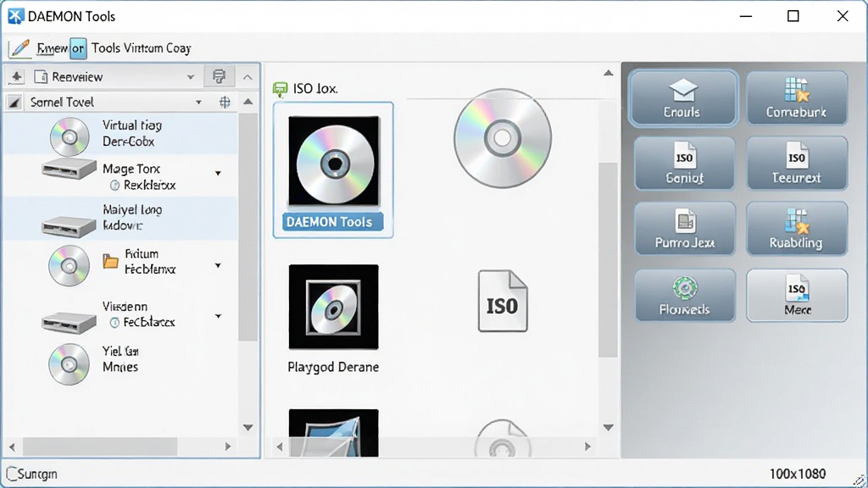The height and width of the screenshot is (488, 868).
Task: Click center panel scroll right arrow
Action: coord(587,446)
